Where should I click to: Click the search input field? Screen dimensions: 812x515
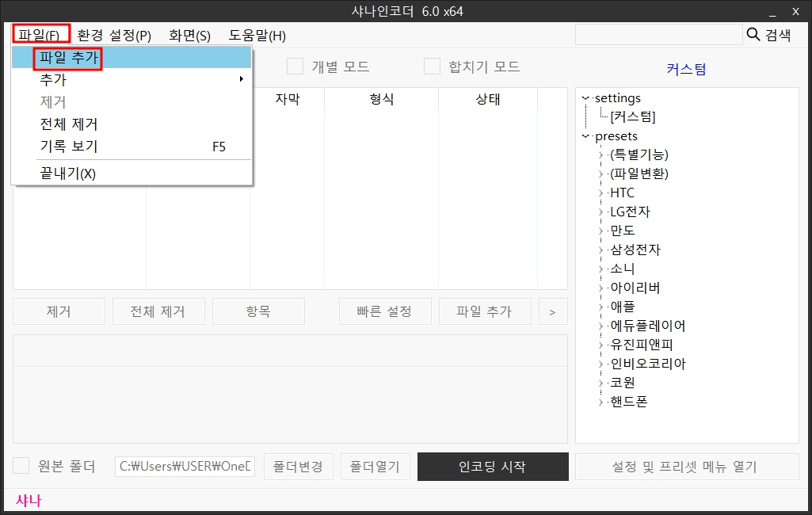pyautogui.click(x=659, y=35)
